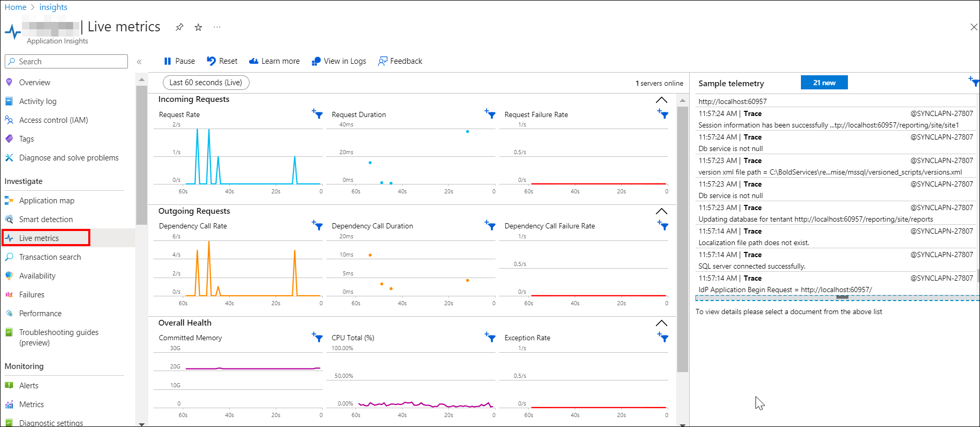Click the Overview lightbulb icon
Screen dimensions: 980x427
[9, 82]
